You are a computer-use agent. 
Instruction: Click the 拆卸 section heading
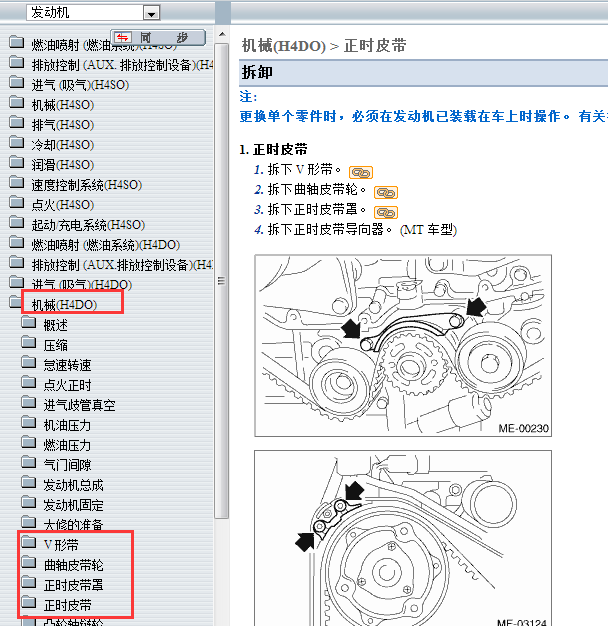(x=257, y=73)
